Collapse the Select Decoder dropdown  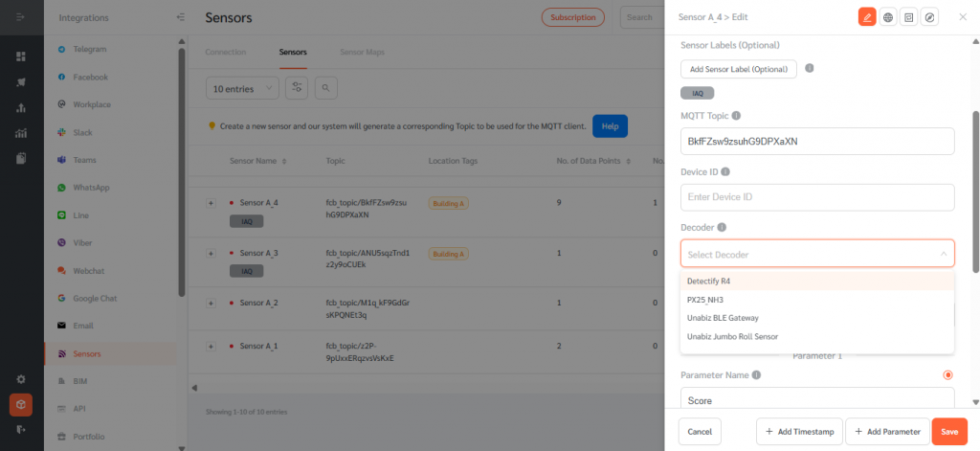(943, 254)
